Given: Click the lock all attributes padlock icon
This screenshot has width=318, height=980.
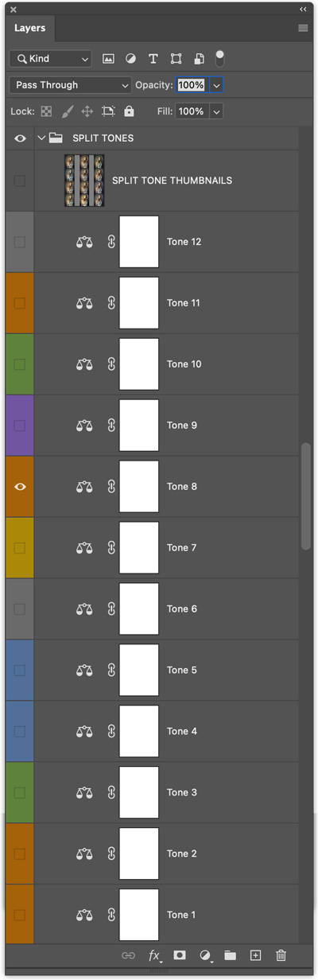Looking at the screenshot, I should (x=129, y=112).
